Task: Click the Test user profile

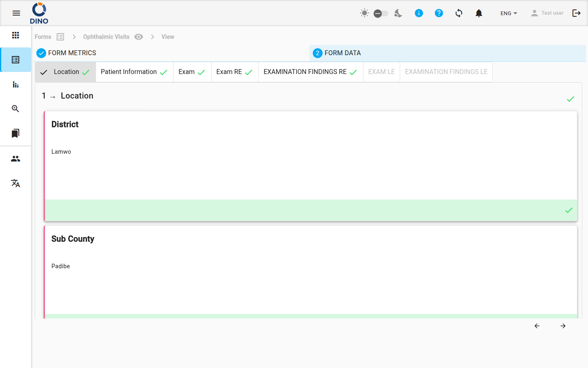Action: click(x=547, y=13)
